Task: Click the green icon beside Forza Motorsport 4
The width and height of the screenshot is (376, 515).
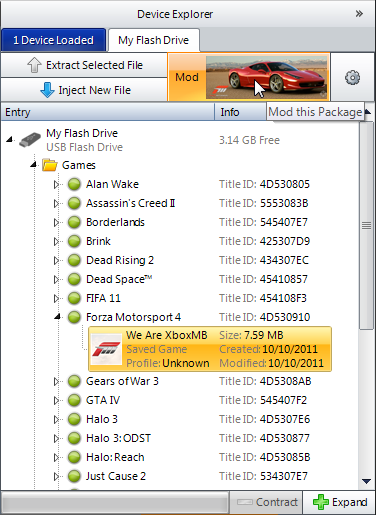Action: click(x=74, y=317)
